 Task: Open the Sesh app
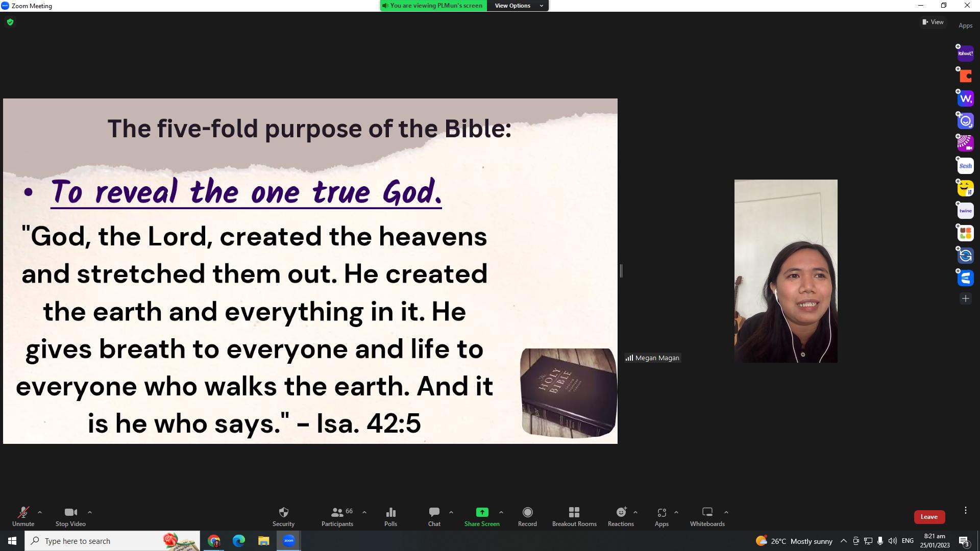click(x=965, y=166)
